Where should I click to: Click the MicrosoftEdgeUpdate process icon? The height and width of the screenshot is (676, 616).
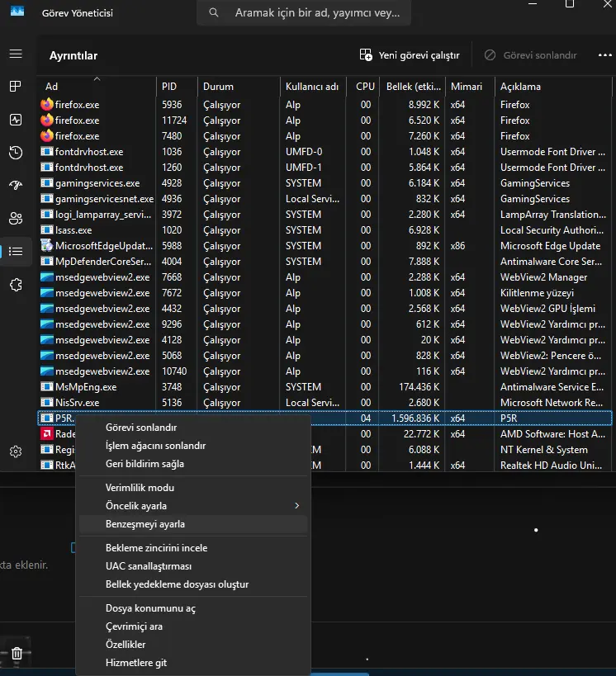pyautogui.click(x=46, y=246)
